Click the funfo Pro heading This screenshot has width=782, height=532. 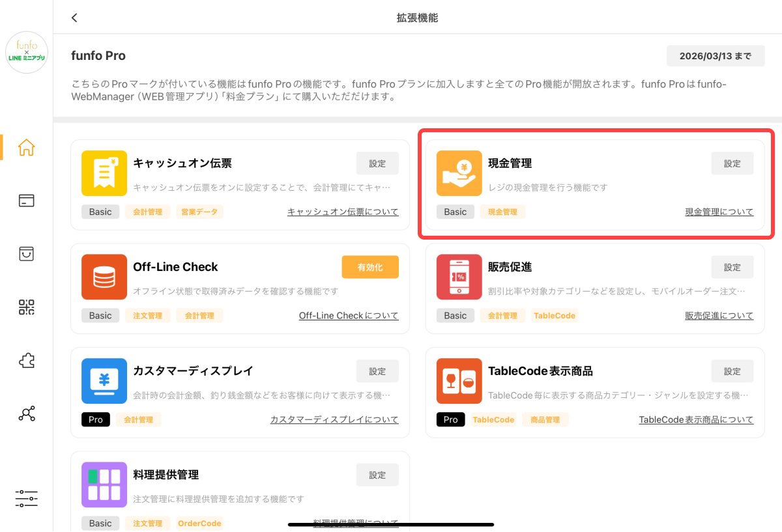[98, 55]
